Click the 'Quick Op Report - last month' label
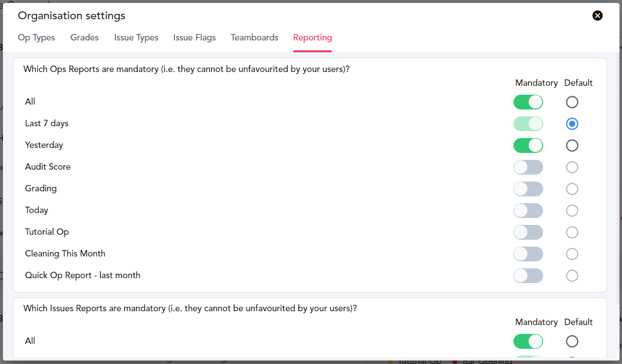 click(x=83, y=275)
